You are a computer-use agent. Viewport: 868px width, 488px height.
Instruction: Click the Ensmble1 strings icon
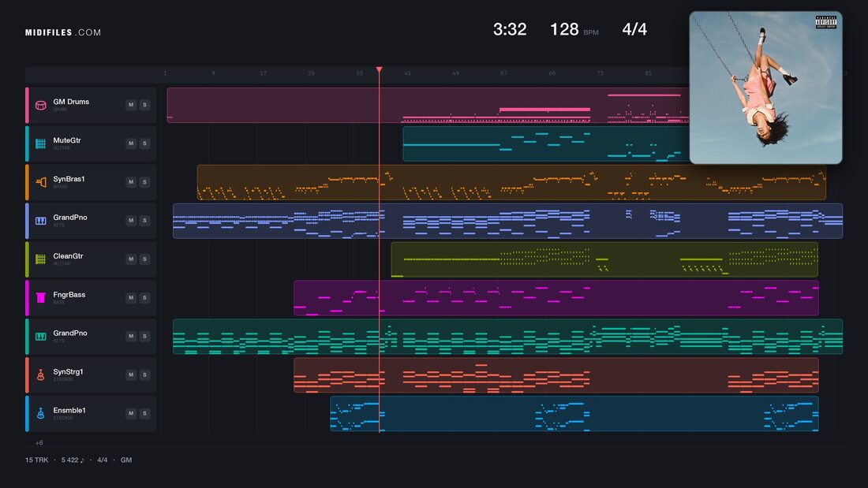pos(40,413)
